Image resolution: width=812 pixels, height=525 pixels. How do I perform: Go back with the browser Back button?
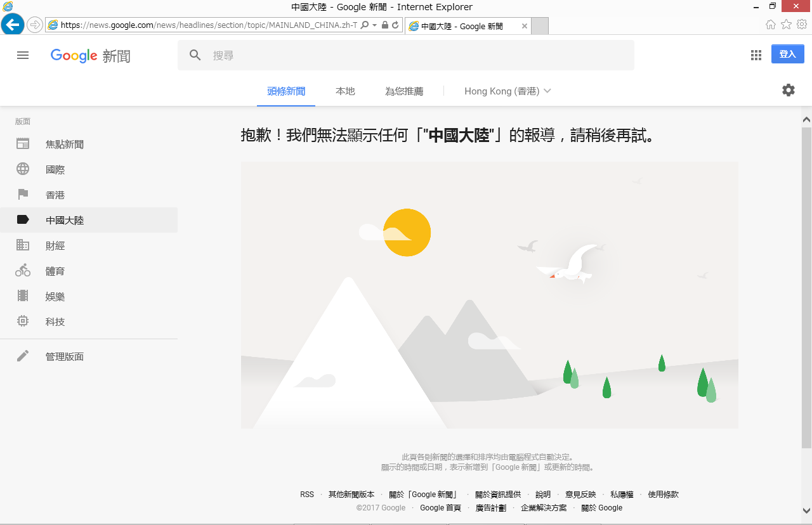[12, 25]
